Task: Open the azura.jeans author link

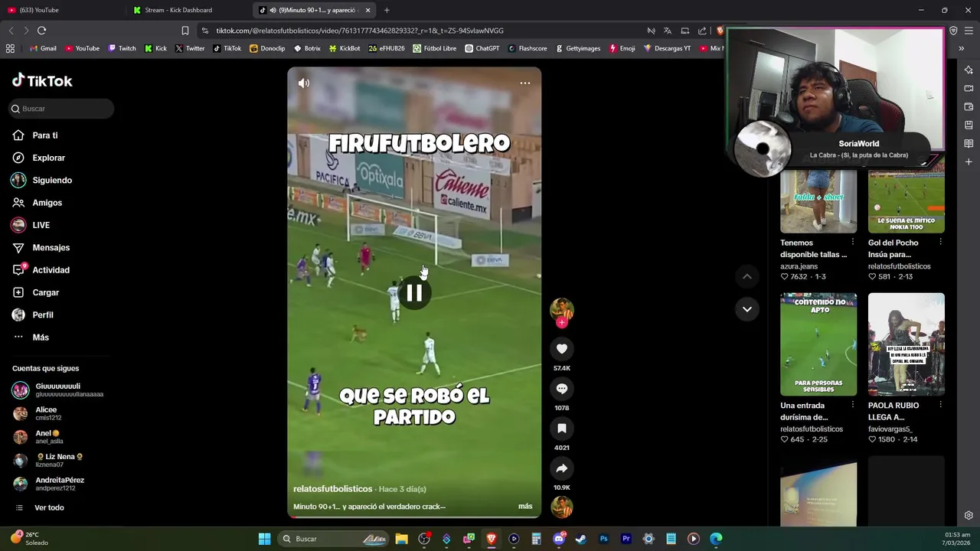Action: tap(799, 266)
